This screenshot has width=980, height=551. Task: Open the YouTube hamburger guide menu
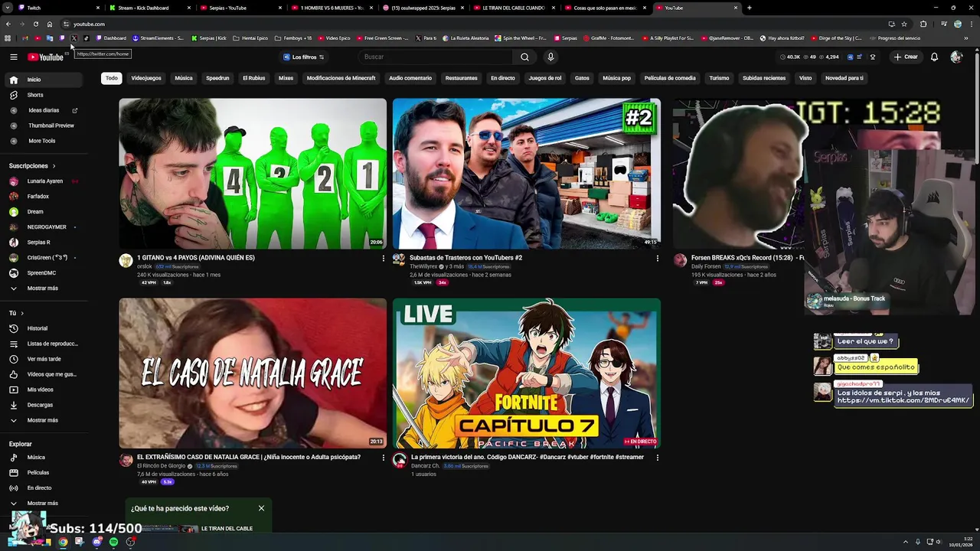(13, 57)
